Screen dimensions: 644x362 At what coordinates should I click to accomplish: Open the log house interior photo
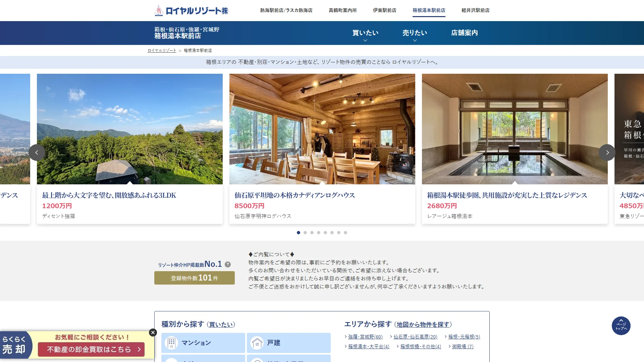[x=322, y=129]
